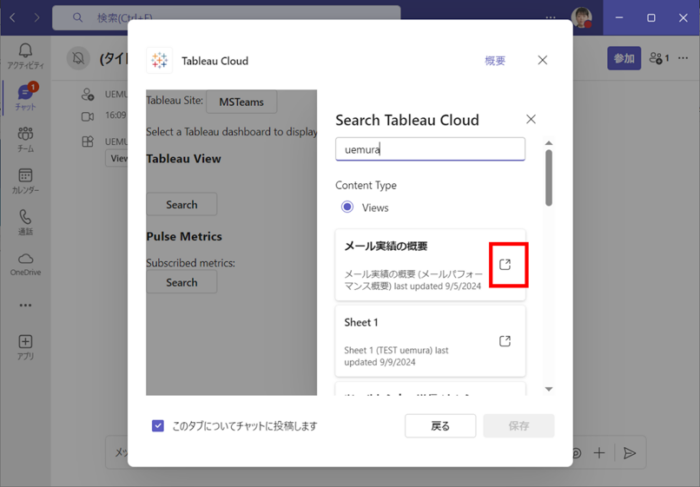Viewport: 700px width, 487px height.
Task: Click the Tableau Cloud logo icon
Action: click(159, 60)
